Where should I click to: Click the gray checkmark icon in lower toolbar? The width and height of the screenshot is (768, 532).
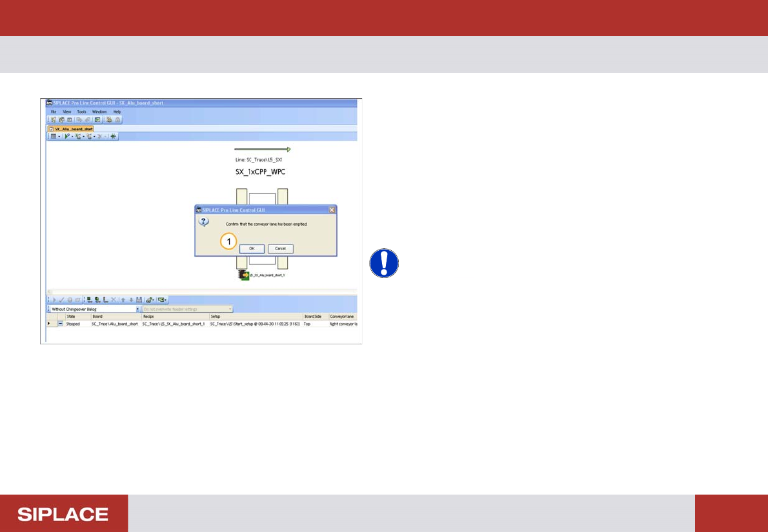[x=62, y=300]
